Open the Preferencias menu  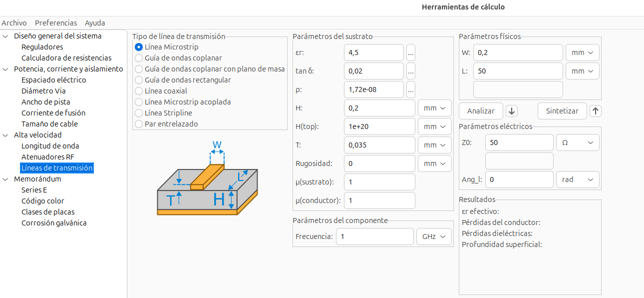(x=56, y=23)
